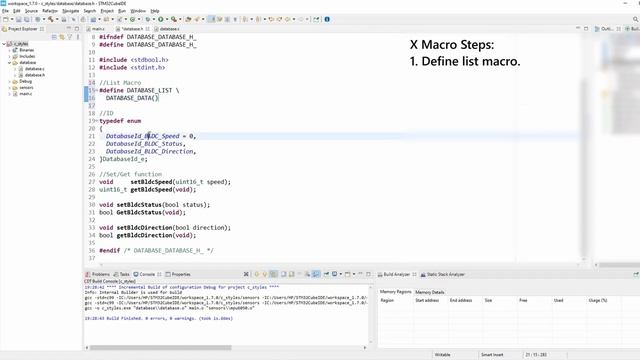Minimize the editor area

click(578, 29)
